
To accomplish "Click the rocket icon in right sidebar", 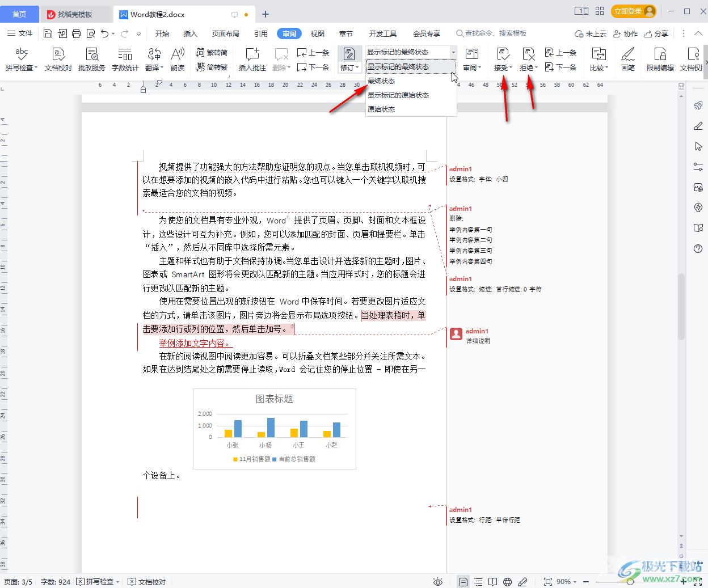I will point(698,105).
